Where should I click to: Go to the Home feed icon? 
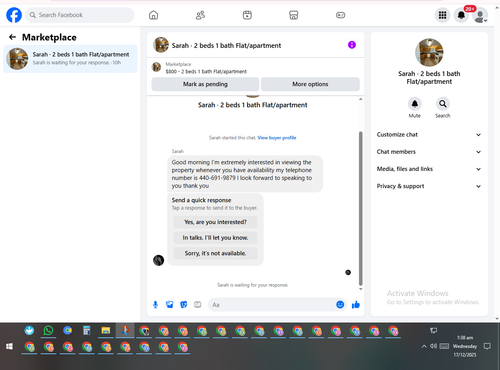click(x=153, y=15)
